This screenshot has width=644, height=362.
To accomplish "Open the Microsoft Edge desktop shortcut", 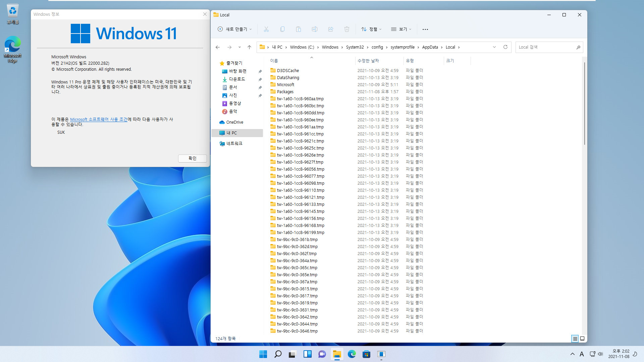I will coord(13,49).
